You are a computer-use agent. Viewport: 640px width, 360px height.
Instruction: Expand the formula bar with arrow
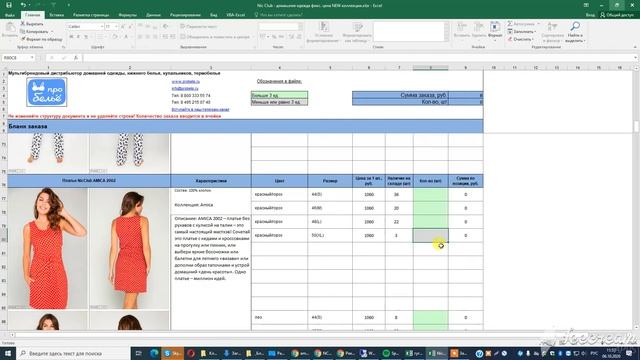coord(636,58)
